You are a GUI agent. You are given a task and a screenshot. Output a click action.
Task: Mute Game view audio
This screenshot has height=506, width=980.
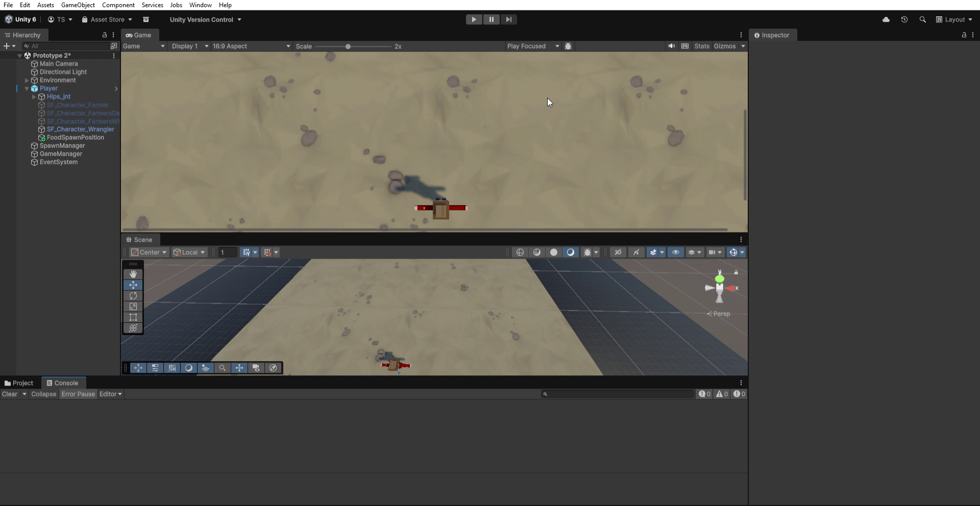point(671,46)
